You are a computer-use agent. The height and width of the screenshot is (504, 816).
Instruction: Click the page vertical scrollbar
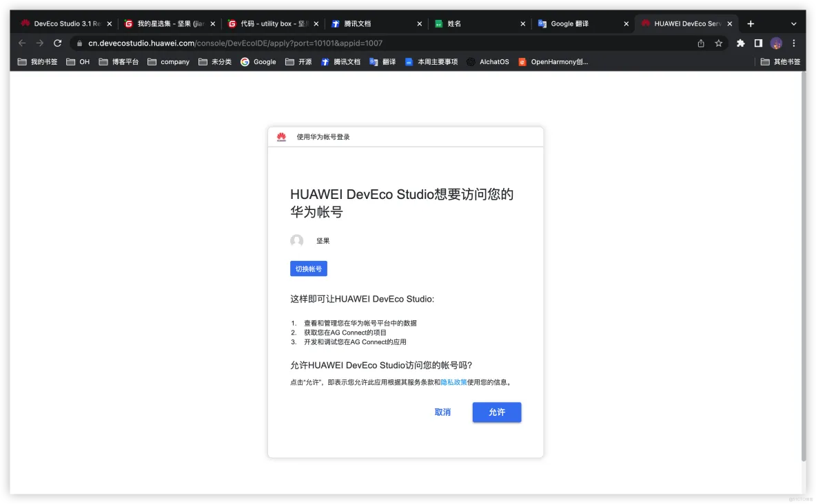tap(803, 266)
